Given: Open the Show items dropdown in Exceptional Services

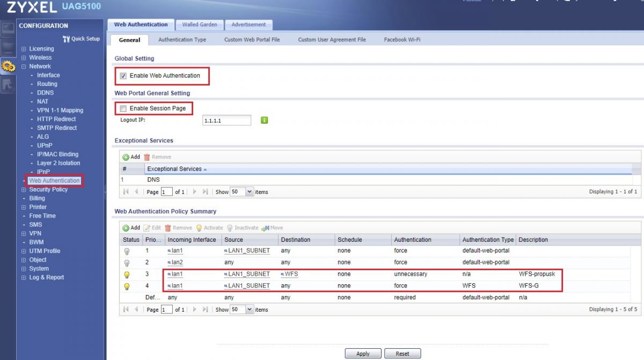Looking at the screenshot, I should tap(250, 192).
